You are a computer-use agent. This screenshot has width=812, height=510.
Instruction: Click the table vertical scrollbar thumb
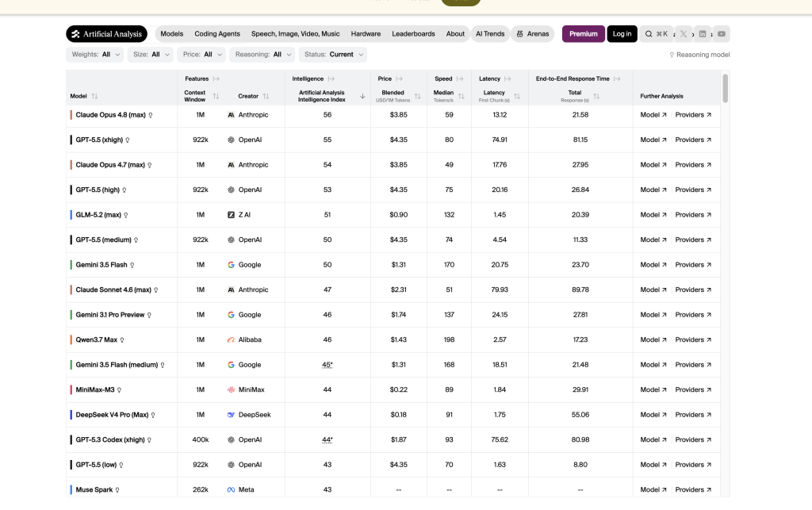725,89
